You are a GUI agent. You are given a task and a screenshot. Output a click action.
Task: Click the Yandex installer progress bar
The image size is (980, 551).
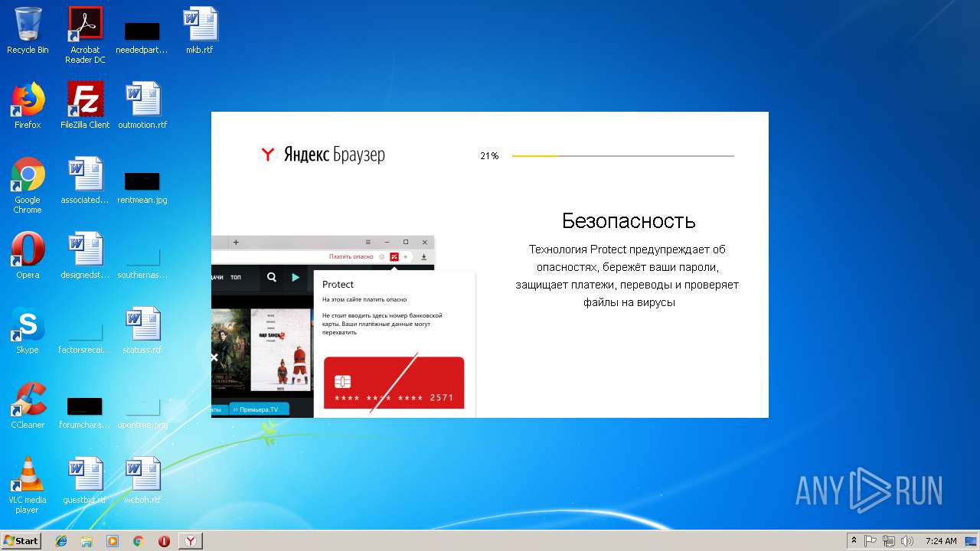[623, 156]
